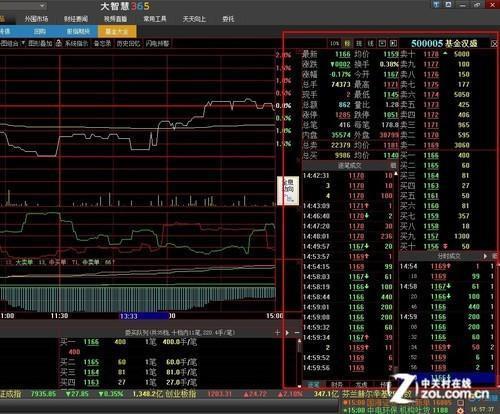Click the 总手 value 74373

click(x=341, y=84)
